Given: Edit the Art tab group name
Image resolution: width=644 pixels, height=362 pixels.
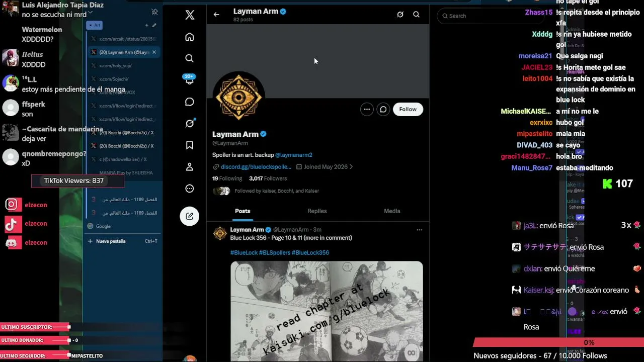Looking at the screenshot, I should click(154, 25).
